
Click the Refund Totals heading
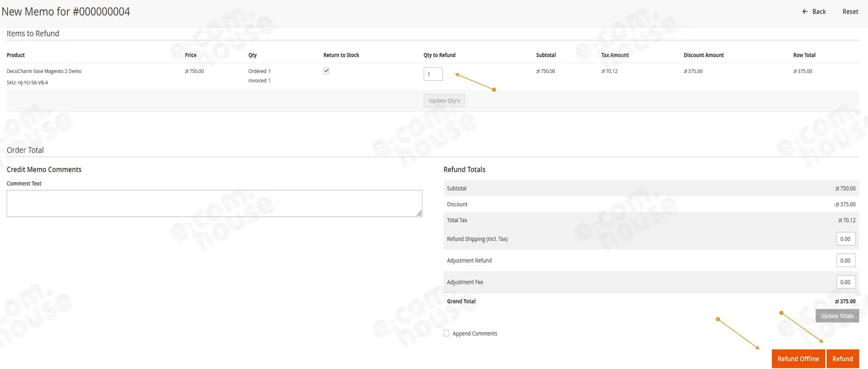pyautogui.click(x=464, y=170)
